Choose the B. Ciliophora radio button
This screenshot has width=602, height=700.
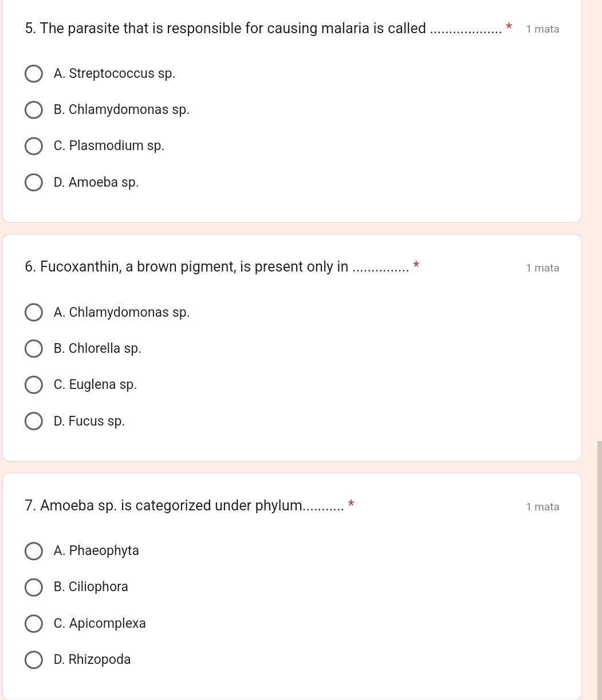point(34,587)
